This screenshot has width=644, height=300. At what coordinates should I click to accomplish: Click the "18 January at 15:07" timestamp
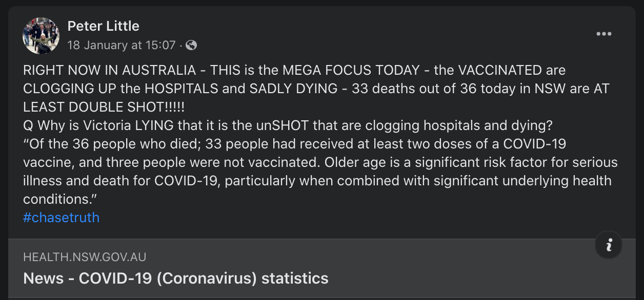point(121,45)
